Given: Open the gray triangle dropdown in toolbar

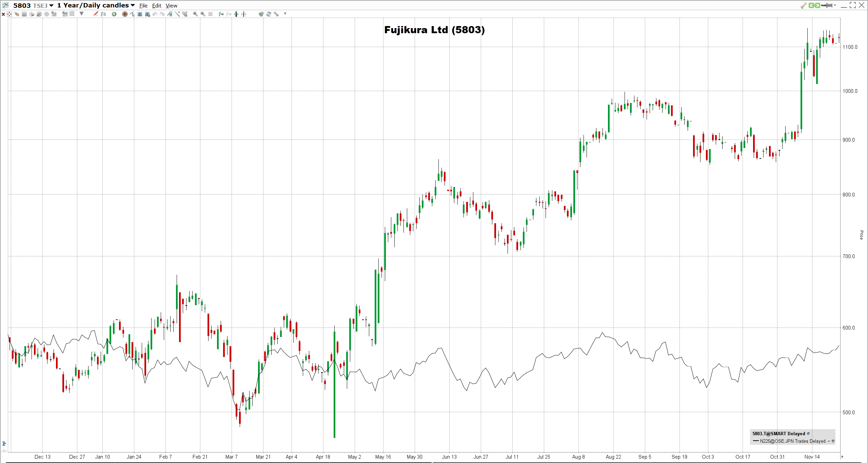Looking at the screenshot, I should 81,14.
